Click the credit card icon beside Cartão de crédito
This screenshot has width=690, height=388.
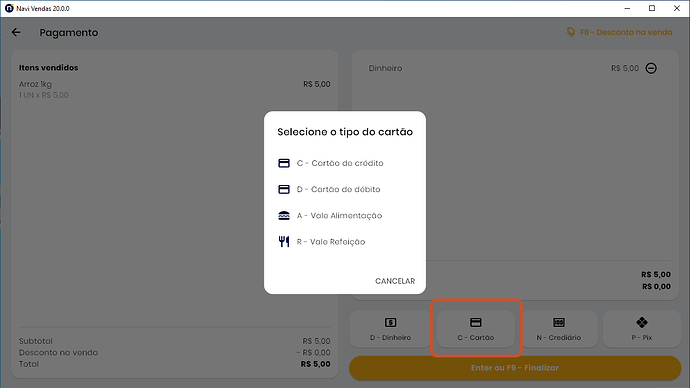(x=284, y=163)
